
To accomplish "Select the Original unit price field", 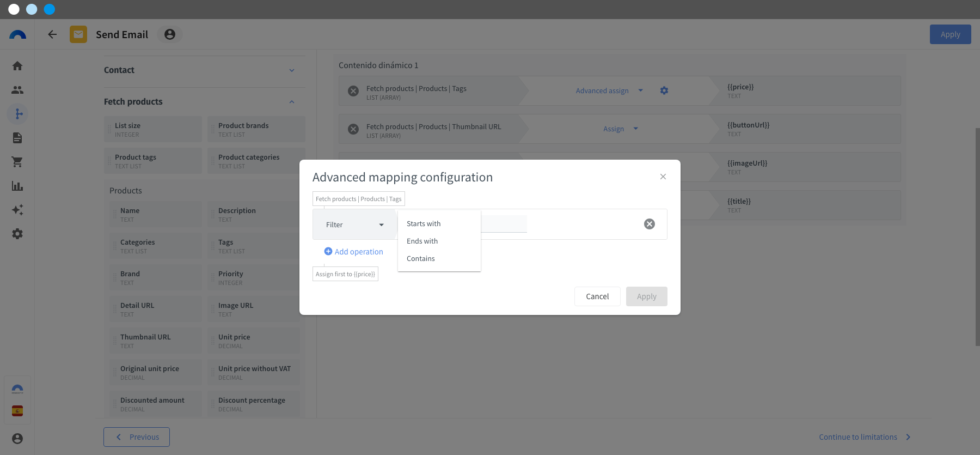I will 156,372.
